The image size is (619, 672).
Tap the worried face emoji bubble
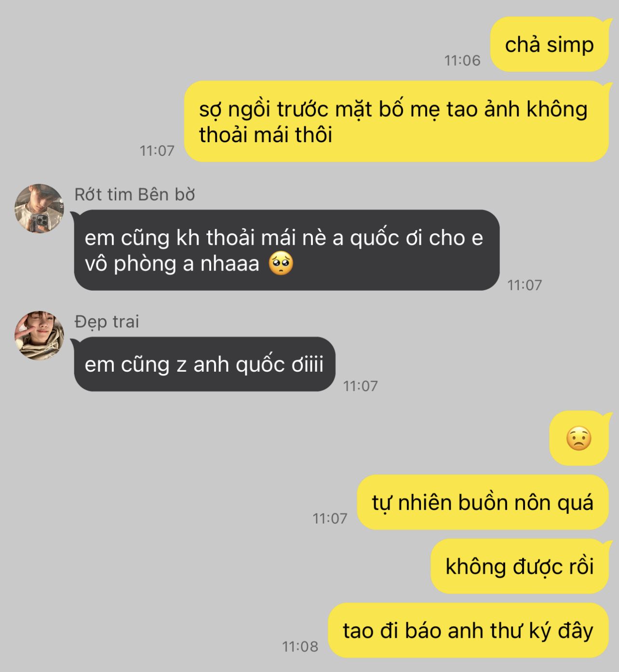(x=579, y=438)
